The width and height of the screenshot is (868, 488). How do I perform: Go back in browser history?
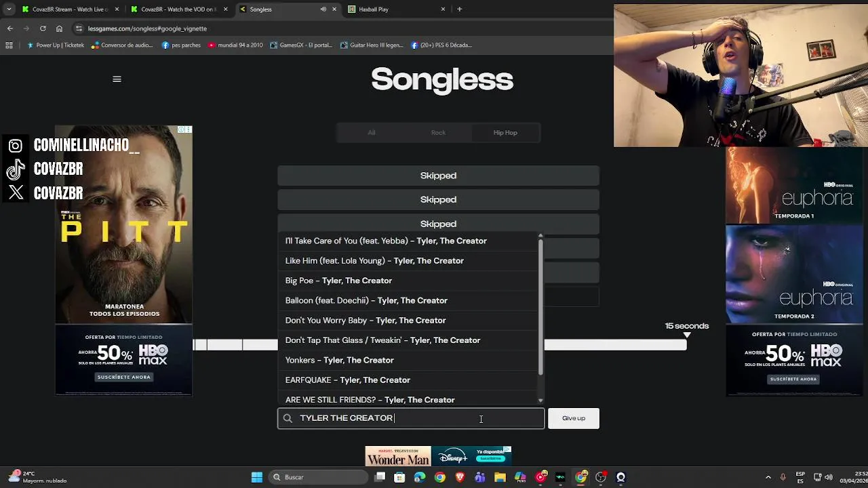click(9, 28)
